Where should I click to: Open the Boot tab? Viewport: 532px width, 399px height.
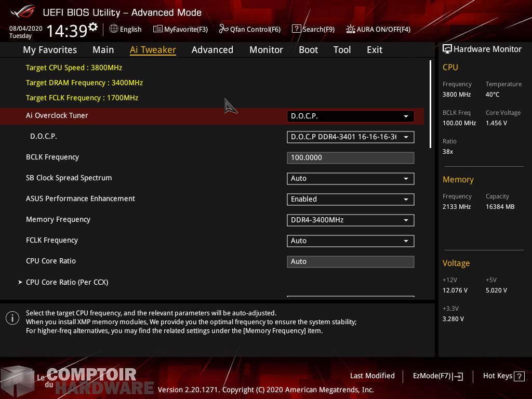[x=308, y=50]
